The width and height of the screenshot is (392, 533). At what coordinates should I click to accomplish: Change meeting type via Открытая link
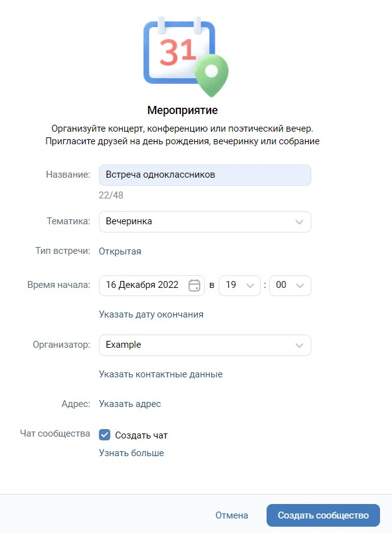(120, 251)
